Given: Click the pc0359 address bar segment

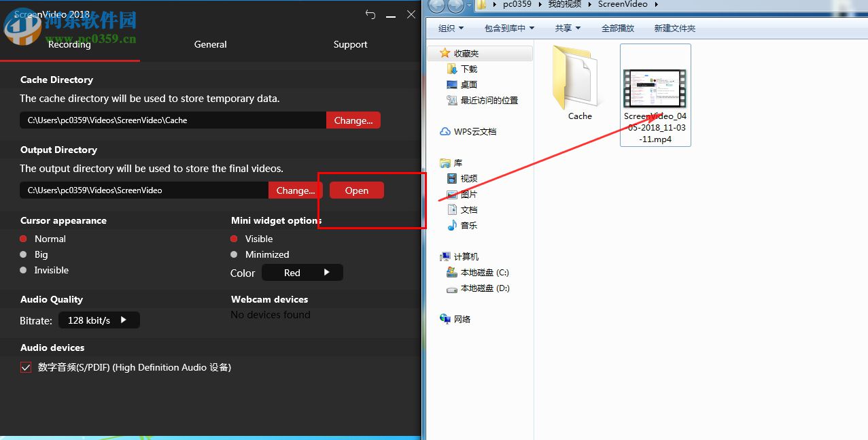Looking at the screenshot, I should pos(517,5).
